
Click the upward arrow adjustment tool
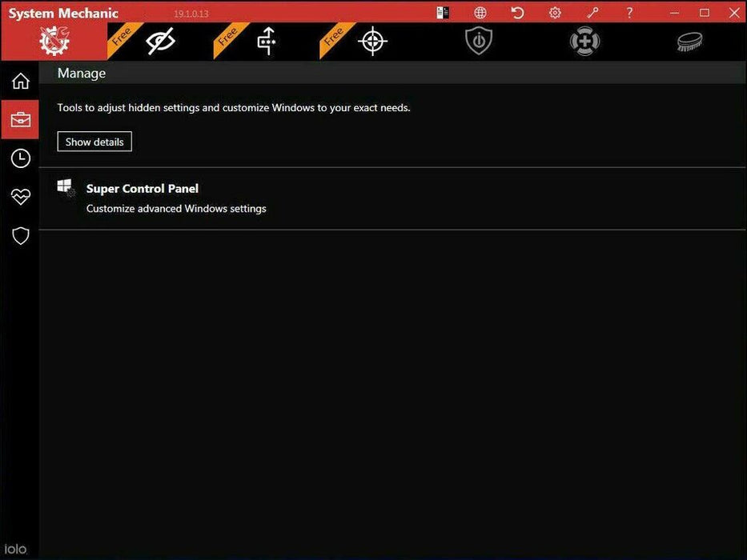pos(266,41)
